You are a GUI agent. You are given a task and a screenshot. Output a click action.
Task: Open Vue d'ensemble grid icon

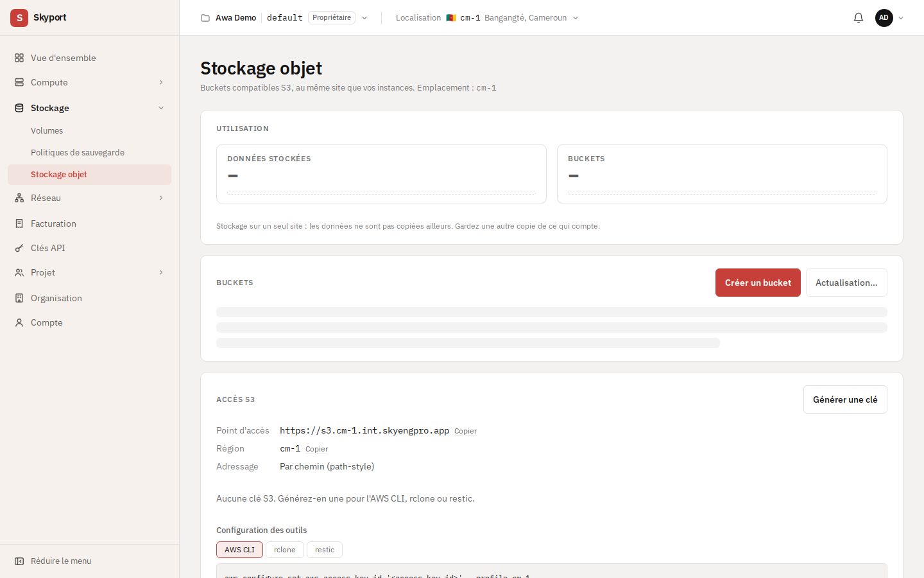[19, 58]
